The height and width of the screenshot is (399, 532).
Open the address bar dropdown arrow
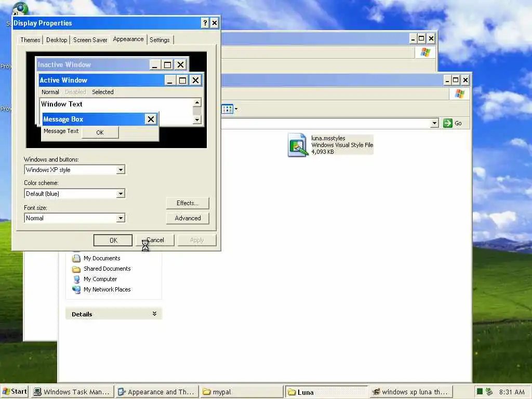(x=434, y=123)
